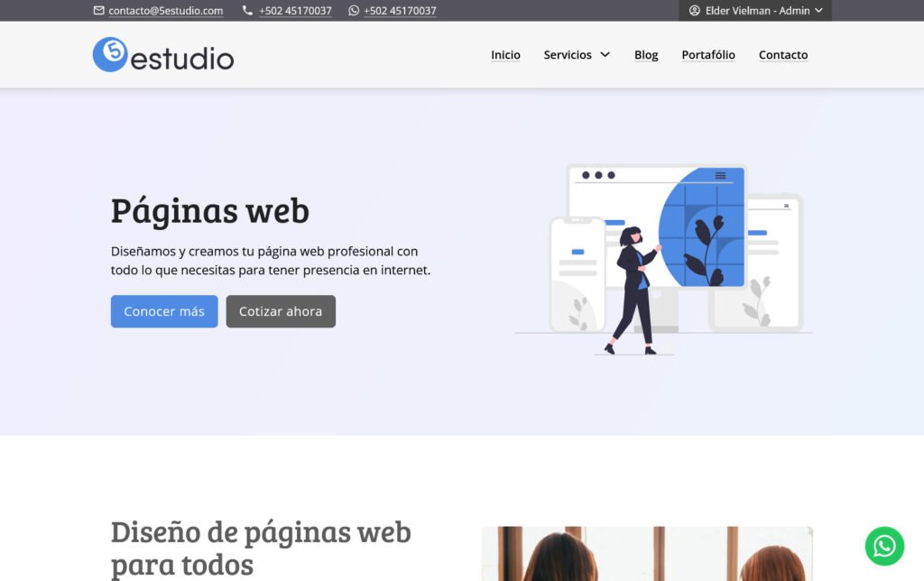
Task: Click the Cotizar ahora button
Action: point(281,311)
